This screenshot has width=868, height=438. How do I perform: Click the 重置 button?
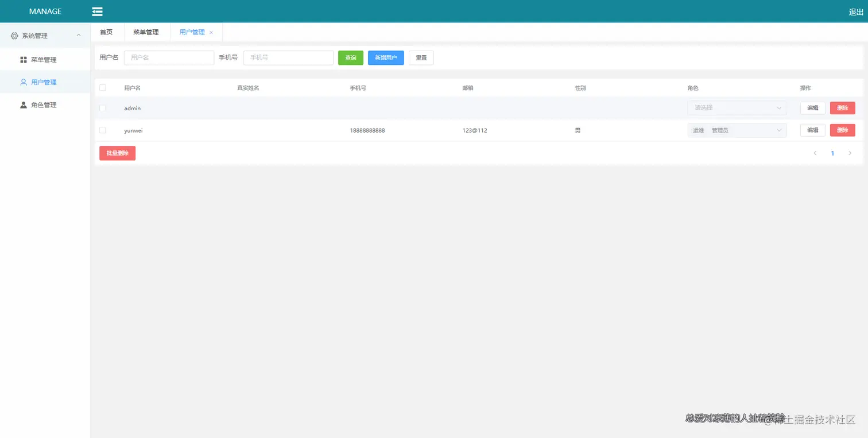[421, 58]
